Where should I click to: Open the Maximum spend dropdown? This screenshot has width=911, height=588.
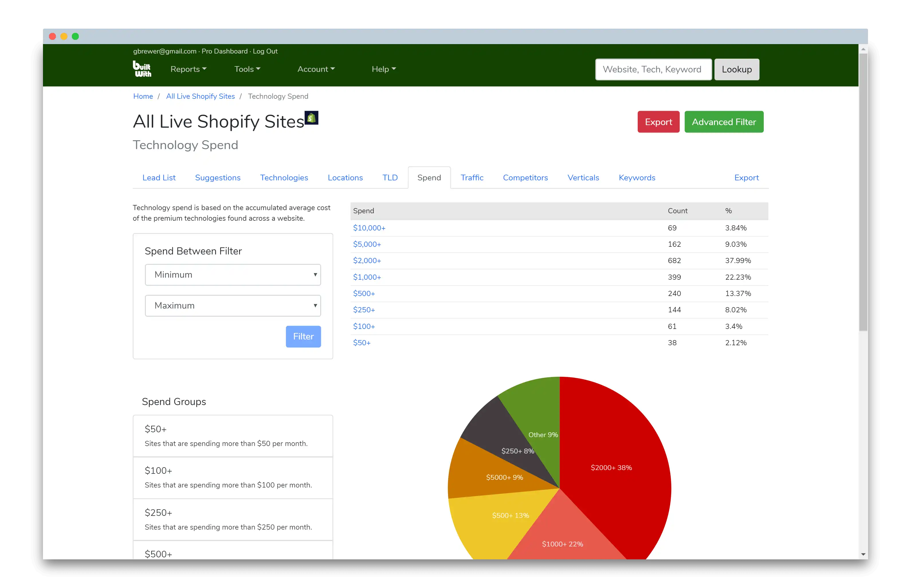pyautogui.click(x=233, y=305)
